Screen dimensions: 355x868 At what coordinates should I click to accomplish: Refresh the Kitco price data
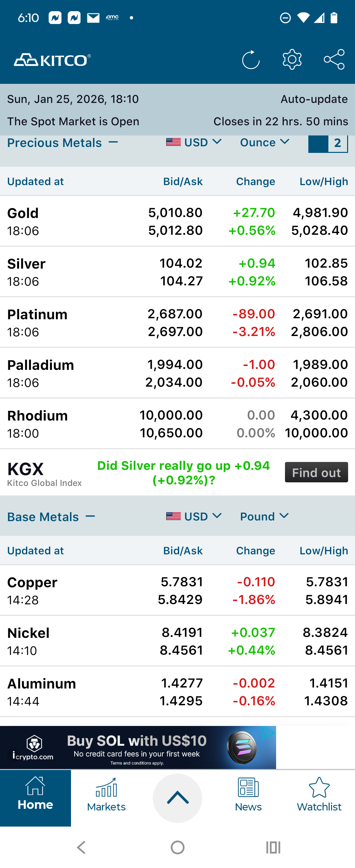[x=250, y=60]
